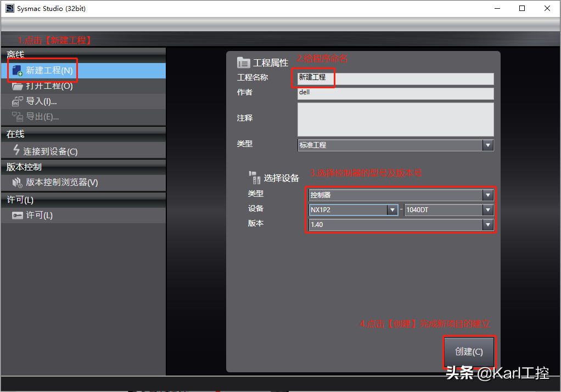Screen dimensions: 561x392
Task: Open the device 类型 dropdown showing 控制器
Action: (x=487, y=195)
